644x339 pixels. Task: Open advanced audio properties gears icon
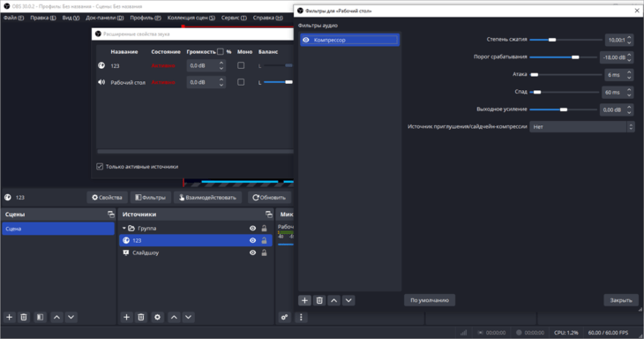click(x=285, y=317)
